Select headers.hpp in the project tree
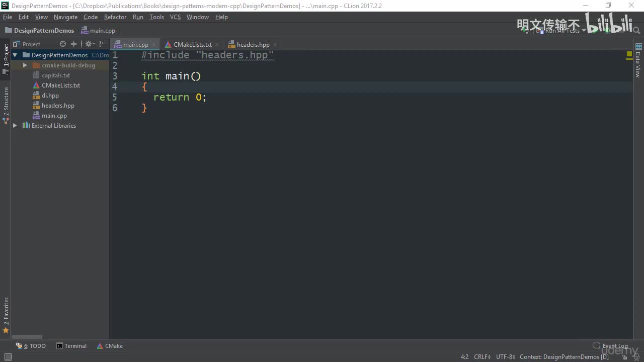Image resolution: width=644 pixels, height=362 pixels. [x=58, y=106]
